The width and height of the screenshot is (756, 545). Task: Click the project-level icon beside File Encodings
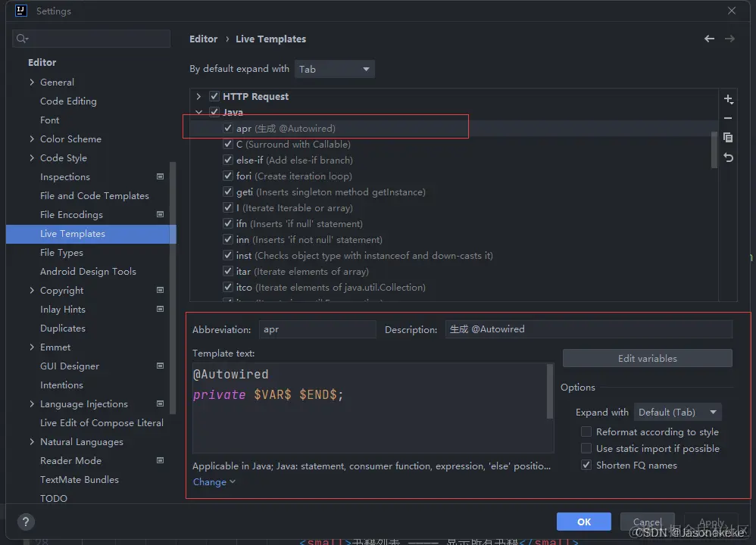[160, 214]
